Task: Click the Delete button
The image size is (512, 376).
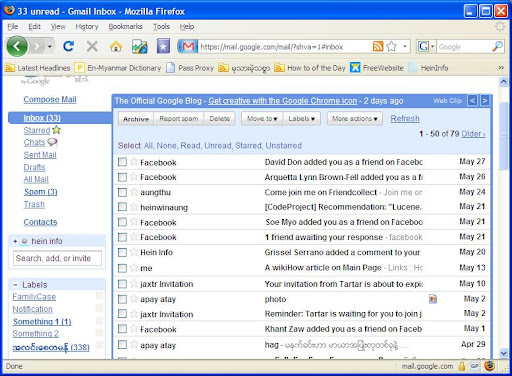Action: pyautogui.click(x=219, y=119)
